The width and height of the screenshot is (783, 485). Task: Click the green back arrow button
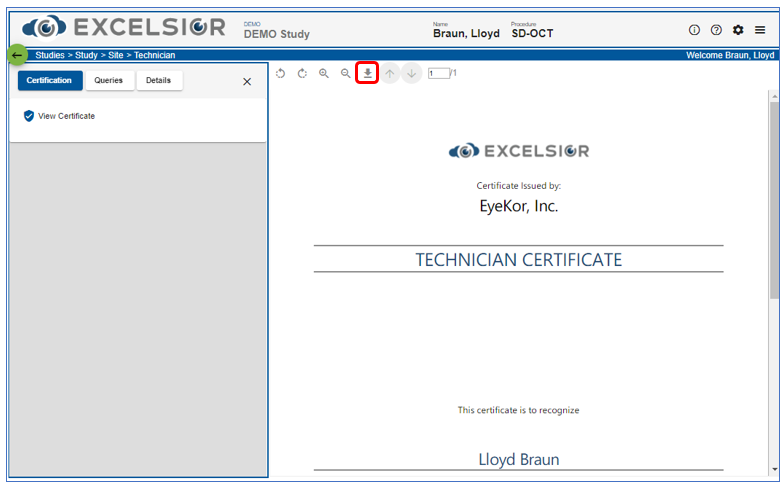coord(17,55)
